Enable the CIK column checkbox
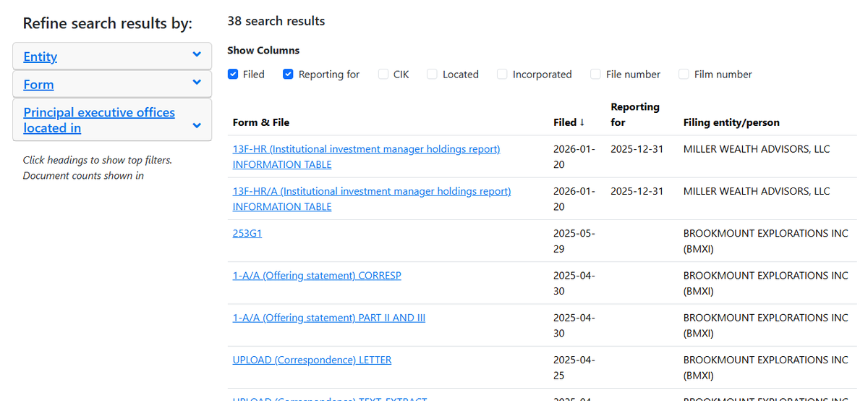The image size is (868, 401). coord(383,74)
